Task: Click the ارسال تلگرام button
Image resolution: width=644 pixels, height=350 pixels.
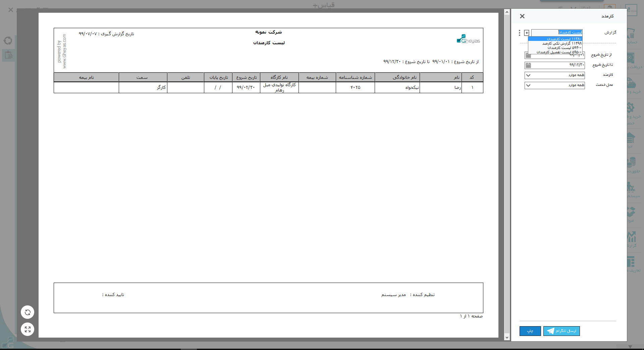Action: click(561, 331)
